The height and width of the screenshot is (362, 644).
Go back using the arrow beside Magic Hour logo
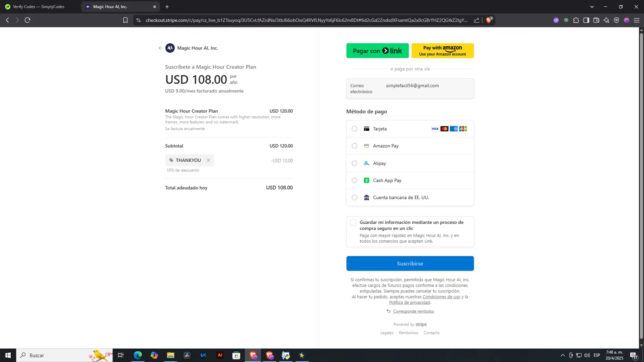click(x=161, y=48)
